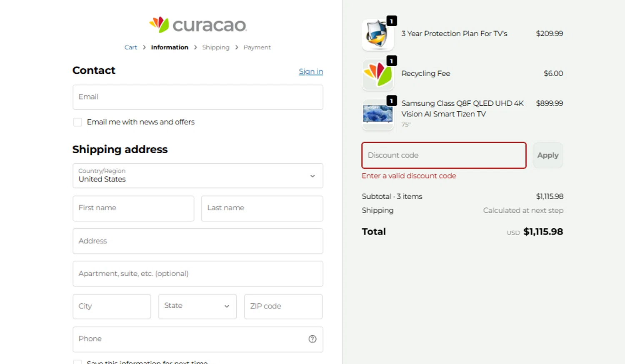Select the Payment breadcrumb step
The width and height of the screenshot is (625, 364).
(257, 47)
